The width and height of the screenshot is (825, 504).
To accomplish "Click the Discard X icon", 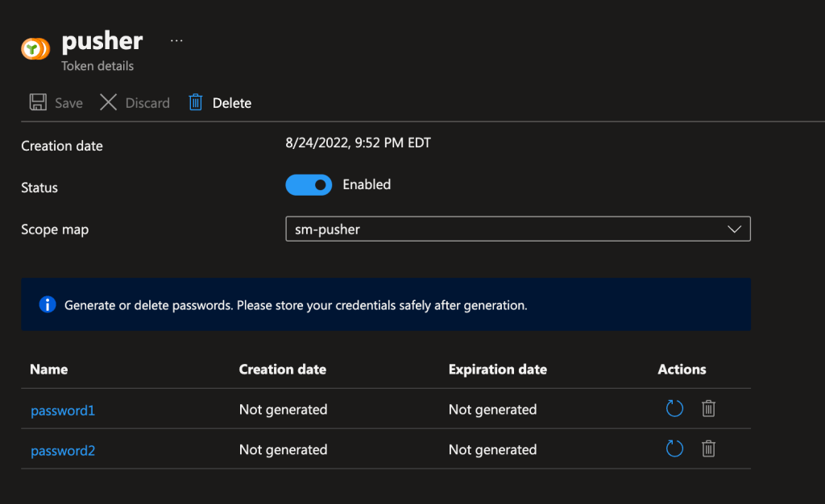I will [x=109, y=102].
